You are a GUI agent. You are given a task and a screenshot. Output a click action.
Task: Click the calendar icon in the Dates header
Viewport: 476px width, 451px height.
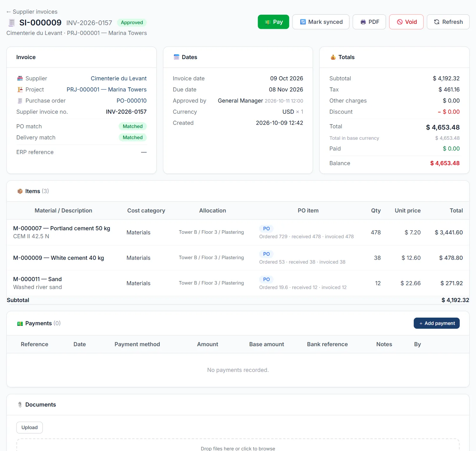(176, 57)
